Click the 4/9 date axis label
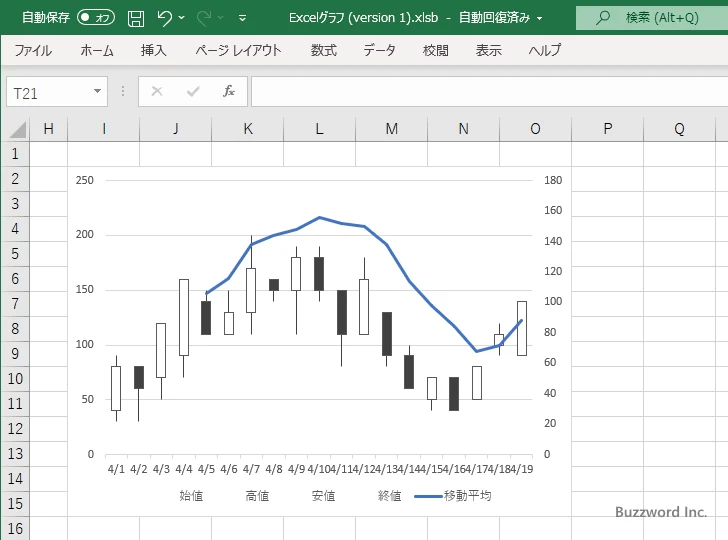This screenshot has height=540, width=728. coord(296,469)
